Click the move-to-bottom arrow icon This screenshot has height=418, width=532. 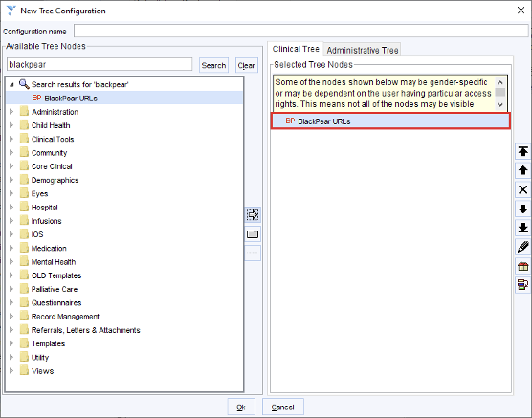(x=522, y=228)
